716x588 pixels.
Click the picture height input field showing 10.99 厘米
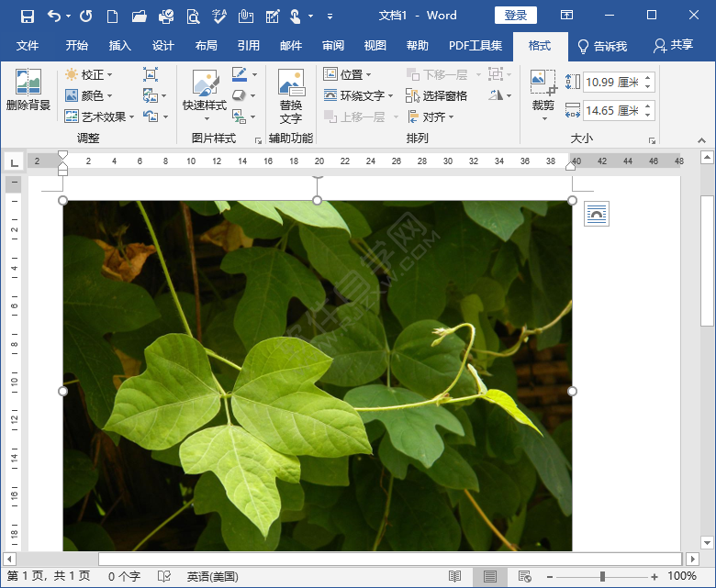[x=612, y=83]
